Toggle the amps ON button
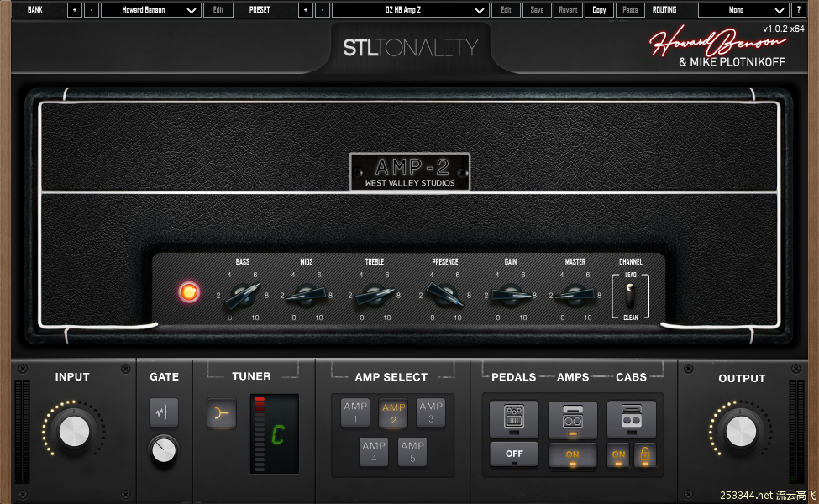 pos(573,454)
